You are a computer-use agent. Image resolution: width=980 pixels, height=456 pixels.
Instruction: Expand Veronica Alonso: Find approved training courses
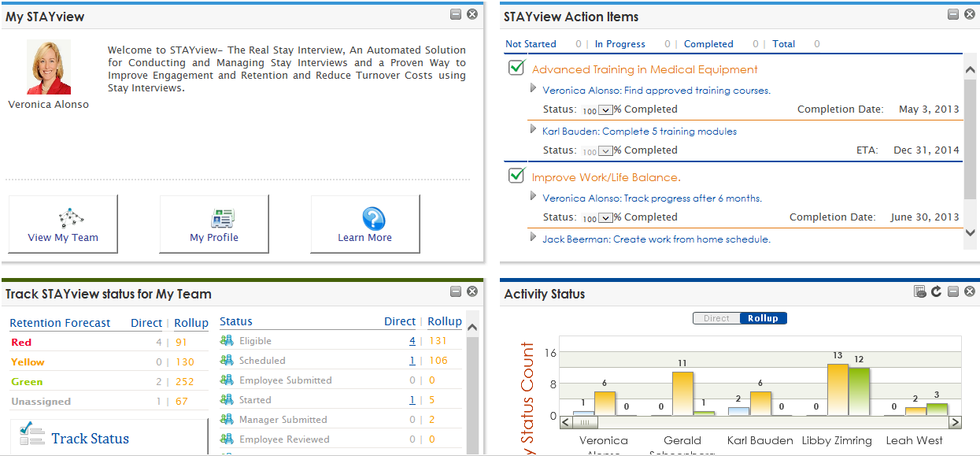tap(534, 89)
